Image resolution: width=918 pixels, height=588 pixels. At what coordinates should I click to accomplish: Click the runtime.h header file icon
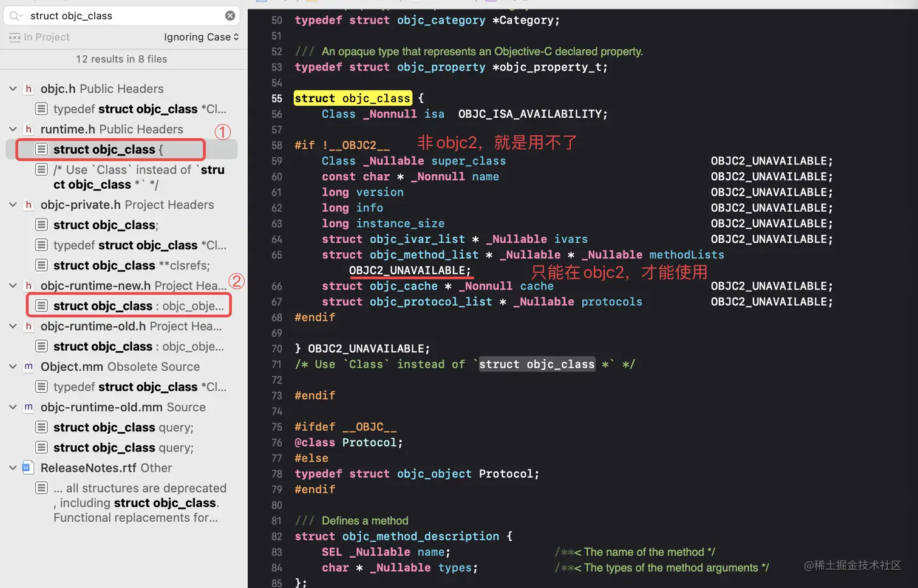pyautogui.click(x=29, y=129)
